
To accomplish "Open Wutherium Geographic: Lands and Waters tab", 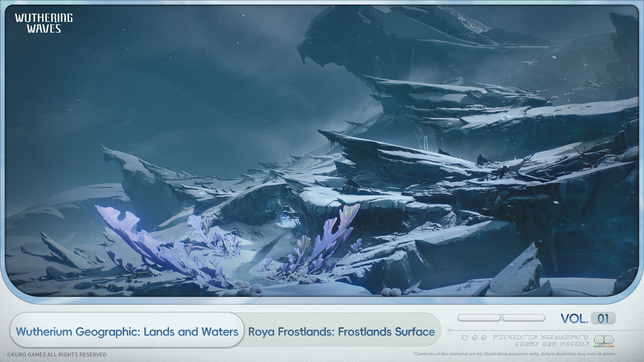I will [127, 332].
